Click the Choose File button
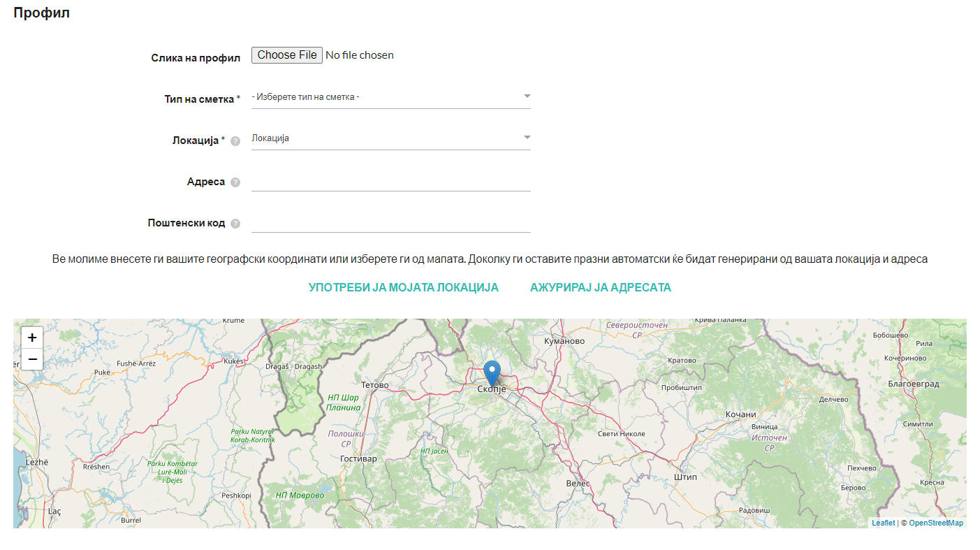 point(287,55)
